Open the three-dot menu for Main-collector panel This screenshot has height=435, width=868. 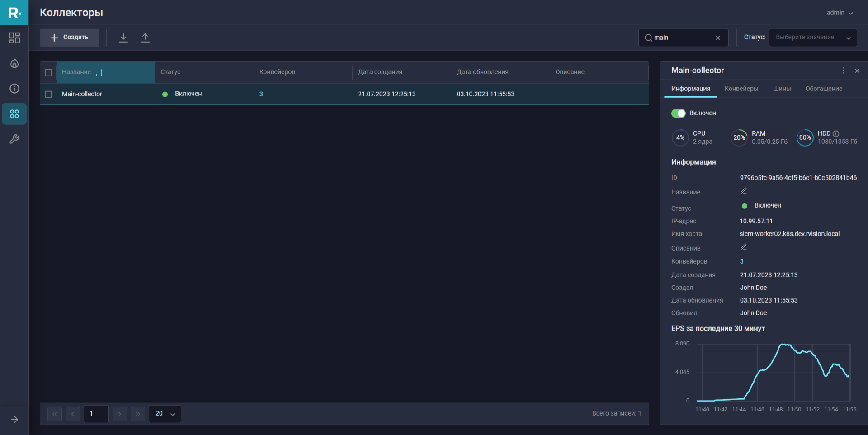click(x=844, y=71)
